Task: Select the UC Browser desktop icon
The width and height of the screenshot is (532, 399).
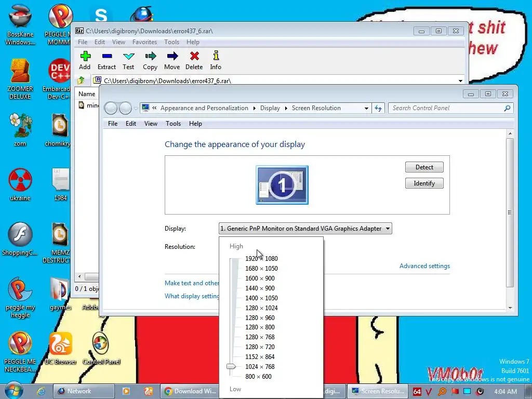Action: coord(60,348)
